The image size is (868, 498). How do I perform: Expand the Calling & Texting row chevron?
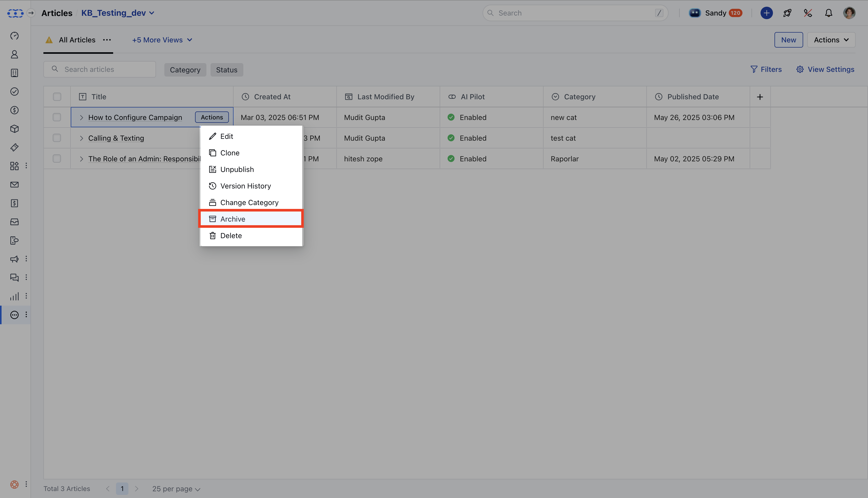click(x=81, y=138)
